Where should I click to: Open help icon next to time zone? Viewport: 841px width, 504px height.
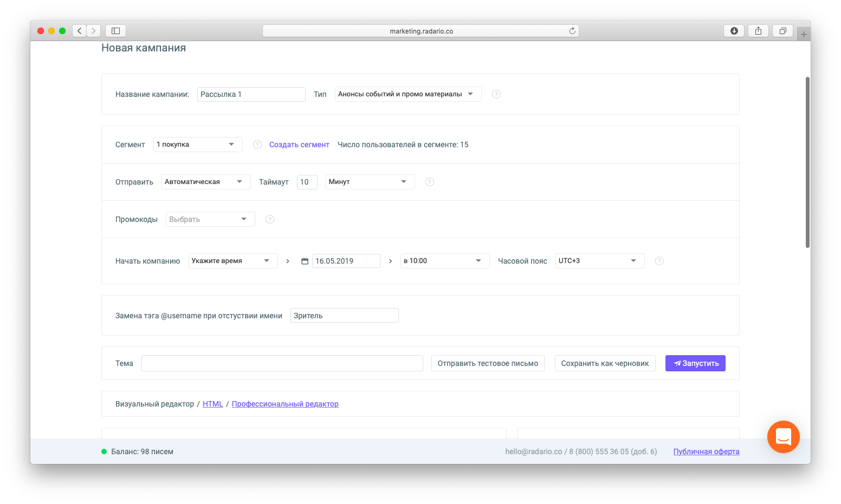point(659,261)
